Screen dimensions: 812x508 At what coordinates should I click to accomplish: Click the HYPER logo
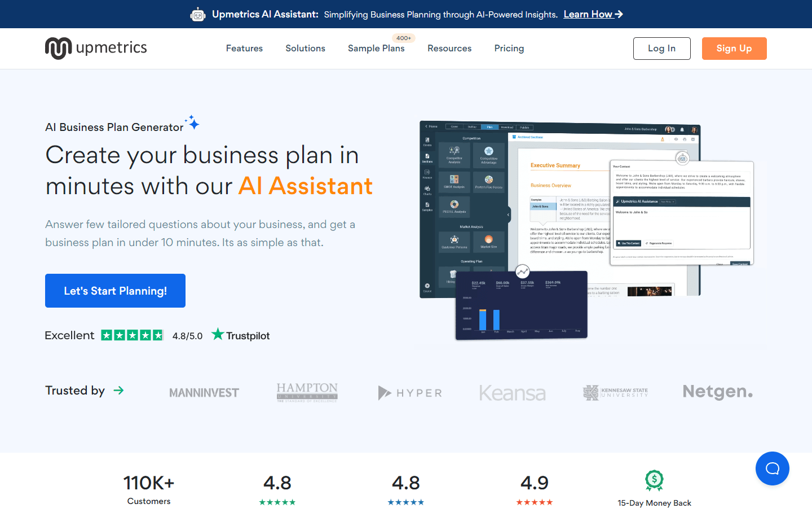410,393
